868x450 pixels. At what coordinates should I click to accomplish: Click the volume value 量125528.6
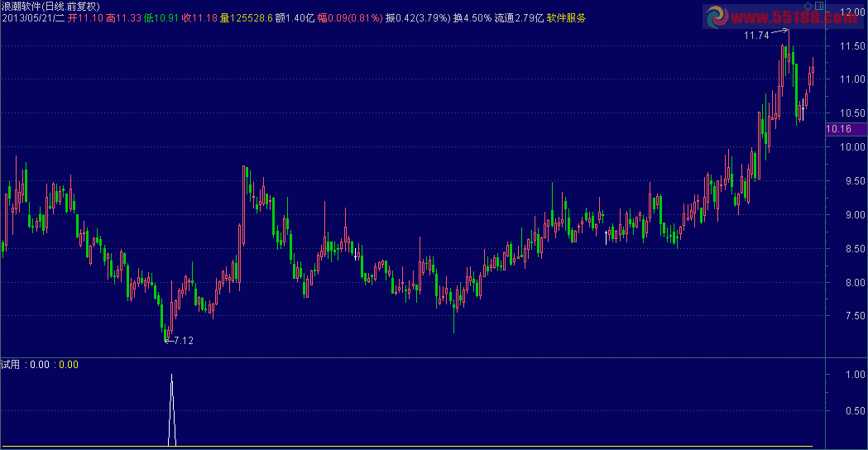[247, 18]
